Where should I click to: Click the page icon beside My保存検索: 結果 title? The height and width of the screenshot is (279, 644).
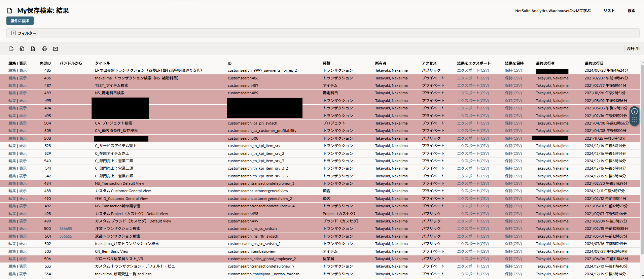[10, 11]
